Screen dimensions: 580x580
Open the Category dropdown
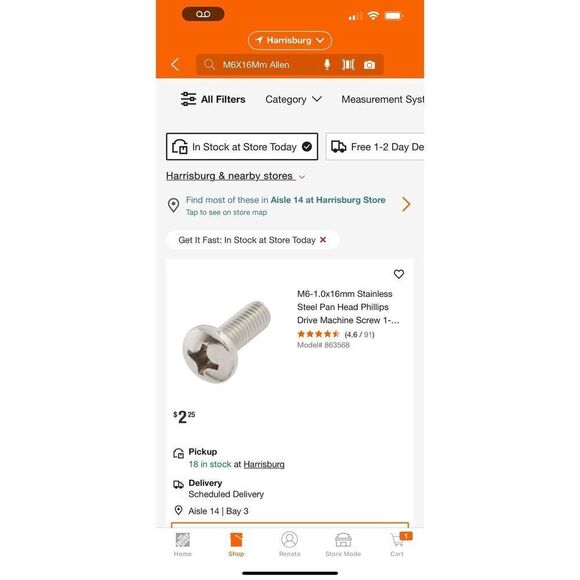coord(293,99)
